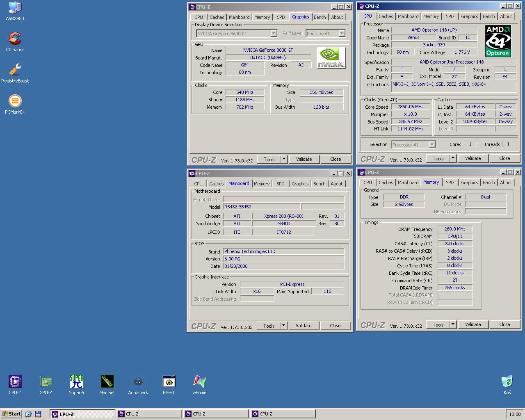The width and height of the screenshot is (525, 420).
Task: Click Validate in CPU tab window
Action: click(x=473, y=158)
